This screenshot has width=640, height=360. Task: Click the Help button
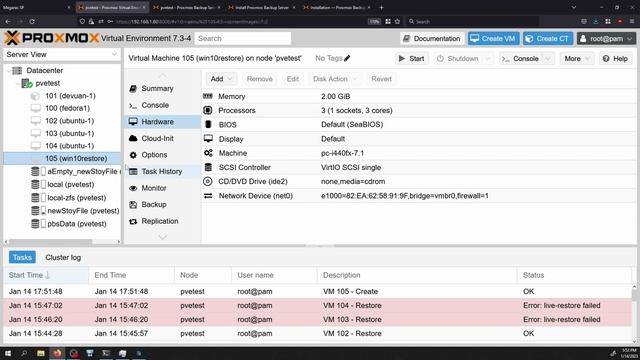(615, 59)
